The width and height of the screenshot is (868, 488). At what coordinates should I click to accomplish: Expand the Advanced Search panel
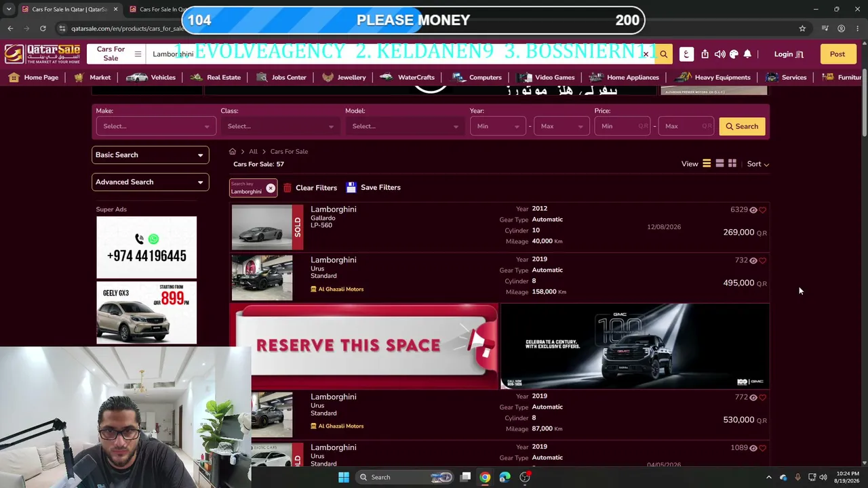pyautogui.click(x=150, y=182)
